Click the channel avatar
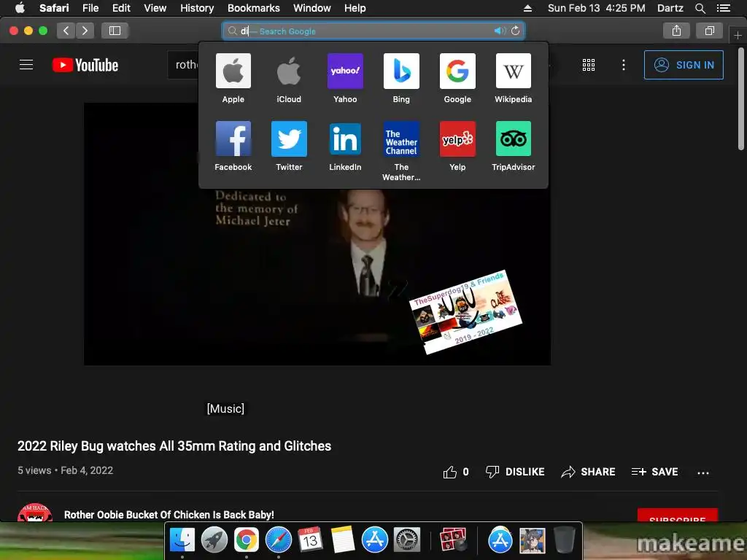This screenshot has width=747, height=560. pyautogui.click(x=35, y=513)
